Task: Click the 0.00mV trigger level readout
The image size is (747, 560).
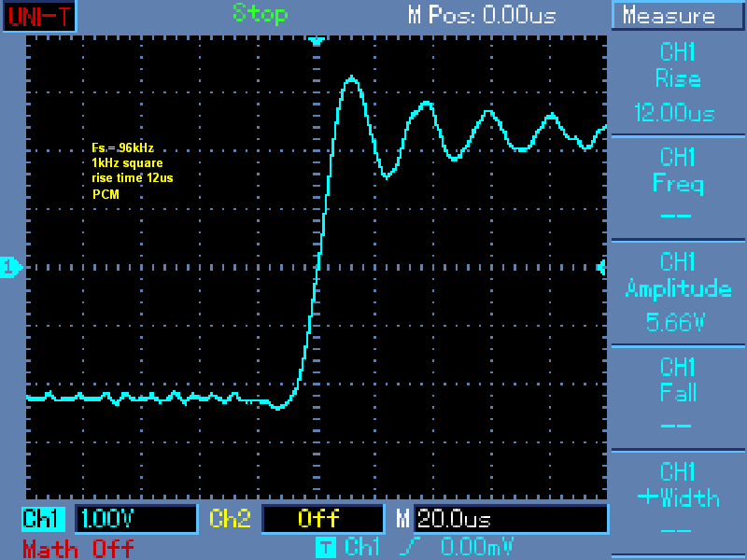Action: point(477,547)
